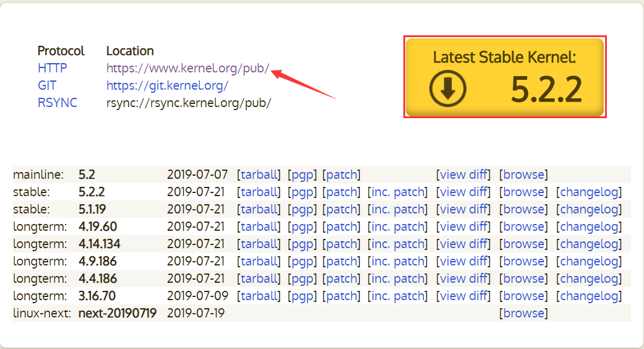
Task: Click Latest Stable Kernel 5.2.2 version number
Action: pos(546,89)
